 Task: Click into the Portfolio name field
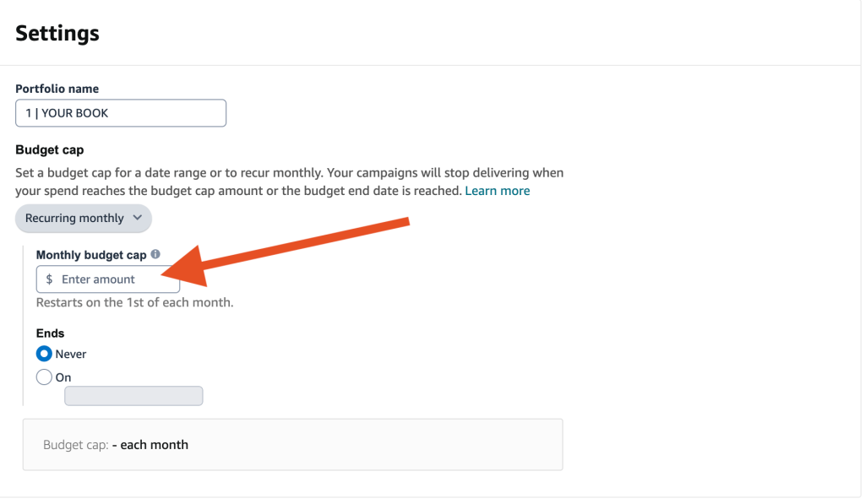[121, 113]
